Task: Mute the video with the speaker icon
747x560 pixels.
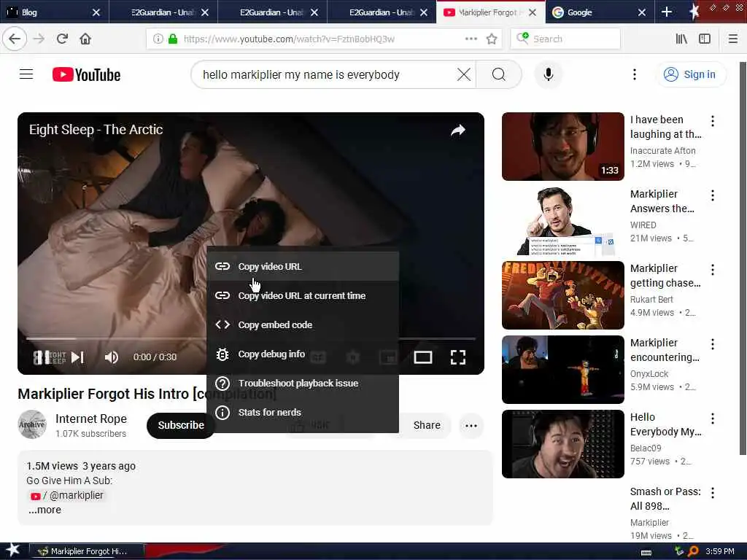Action: click(112, 357)
